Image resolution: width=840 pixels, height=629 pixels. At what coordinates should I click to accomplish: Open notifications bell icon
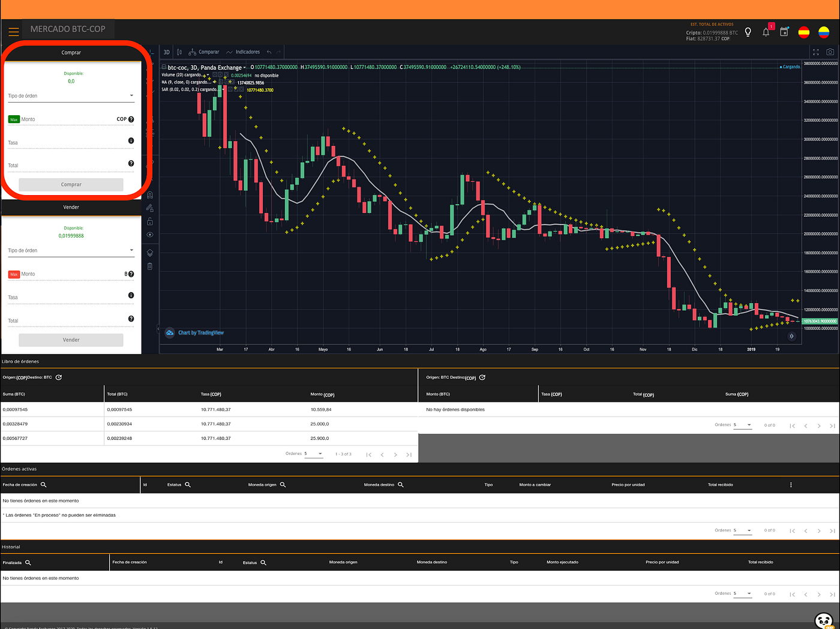(766, 32)
